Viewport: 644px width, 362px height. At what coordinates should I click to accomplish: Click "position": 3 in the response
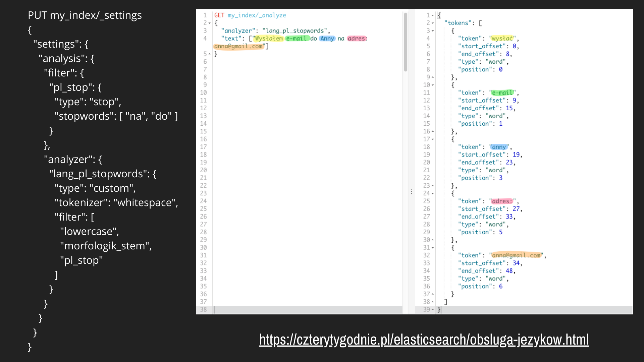(x=480, y=178)
